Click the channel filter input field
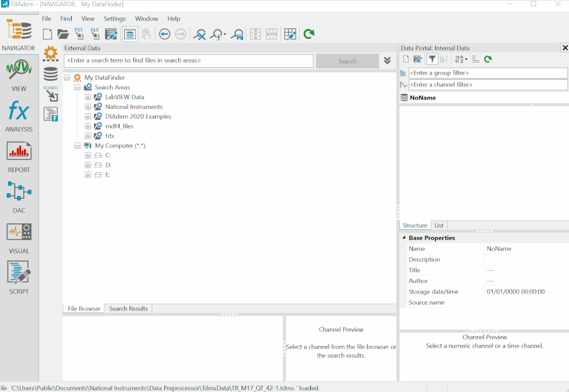The image size is (569, 392). pyautogui.click(x=488, y=84)
